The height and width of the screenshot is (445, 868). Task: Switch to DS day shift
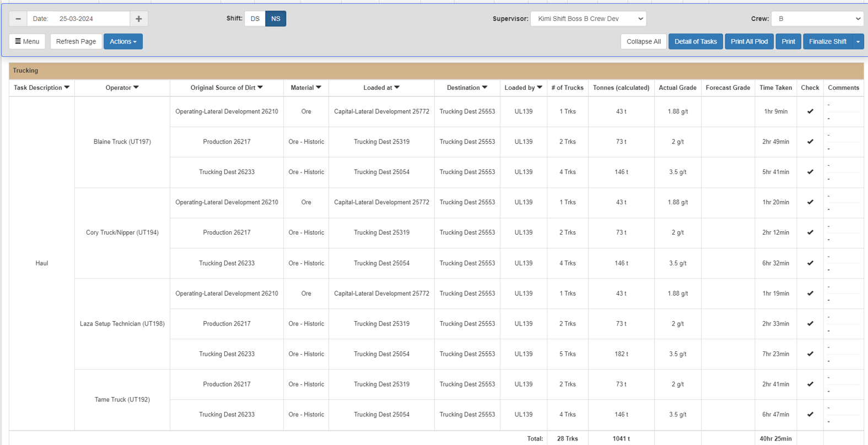(x=255, y=19)
